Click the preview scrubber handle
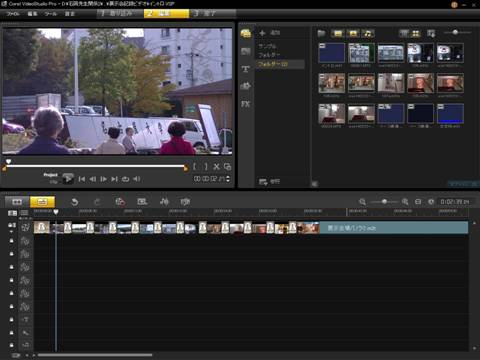The width and height of the screenshot is (480, 360). coord(8,162)
